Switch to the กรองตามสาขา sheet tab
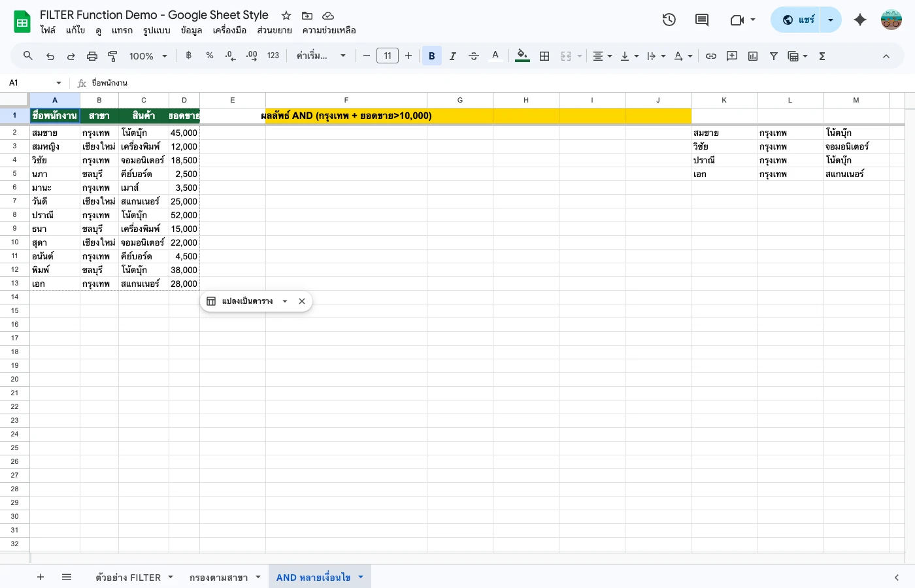The width and height of the screenshot is (915, 588). tap(219, 577)
